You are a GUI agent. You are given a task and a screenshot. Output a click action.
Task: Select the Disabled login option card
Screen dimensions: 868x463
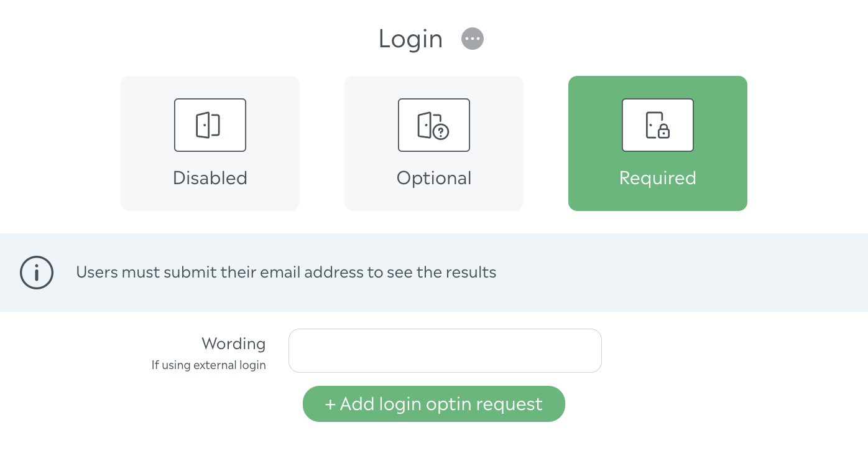tap(210, 143)
